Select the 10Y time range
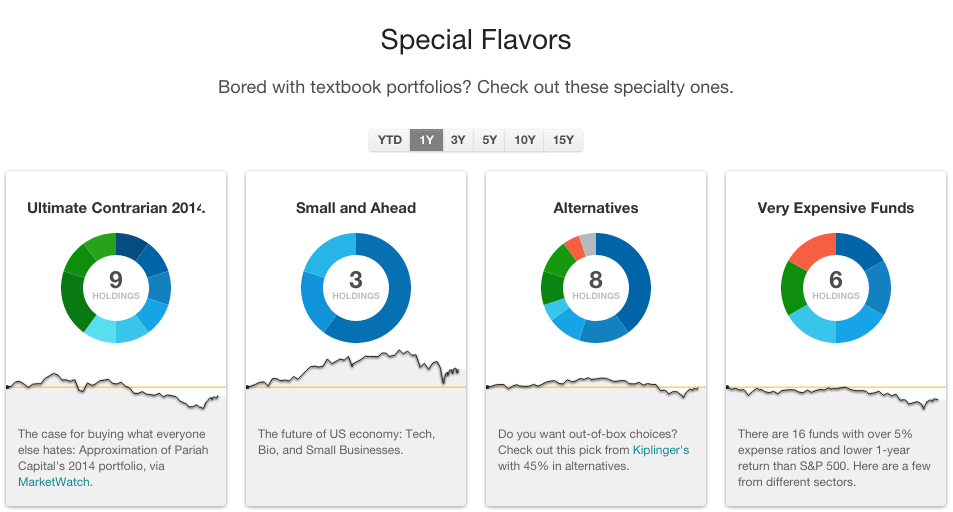Viewport: 953px width, 512px height. pyautogui.click(x=525, y=140)
